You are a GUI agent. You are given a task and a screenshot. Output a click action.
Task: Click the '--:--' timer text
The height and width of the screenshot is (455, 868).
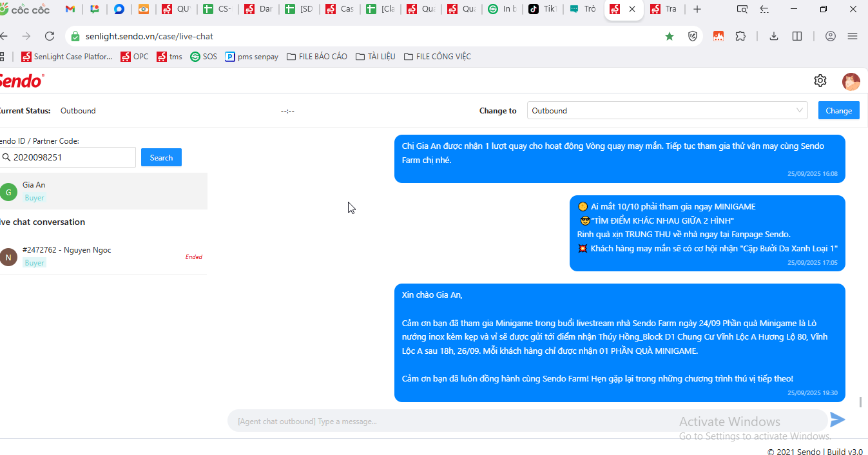287,111
